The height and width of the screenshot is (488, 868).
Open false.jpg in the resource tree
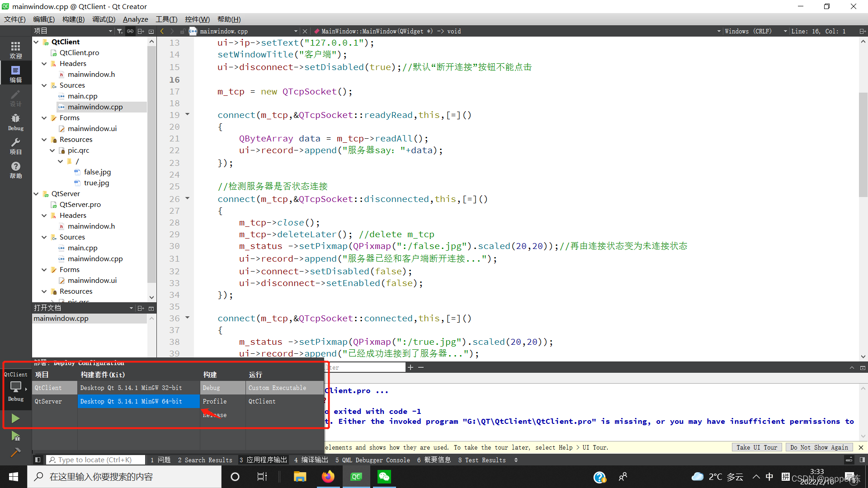97,172
